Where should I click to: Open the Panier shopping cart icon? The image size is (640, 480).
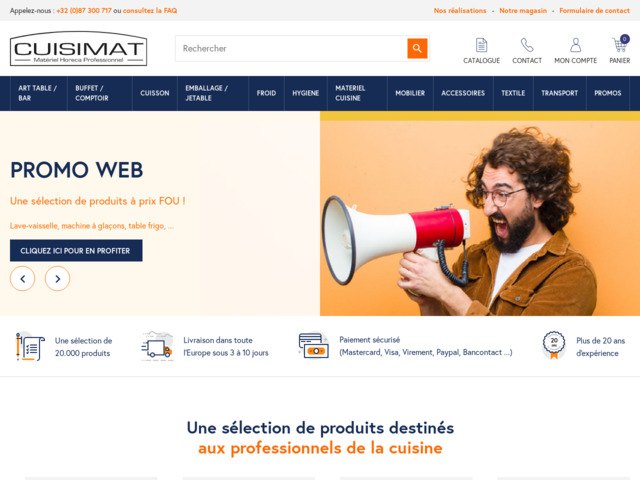click(620, 44)
